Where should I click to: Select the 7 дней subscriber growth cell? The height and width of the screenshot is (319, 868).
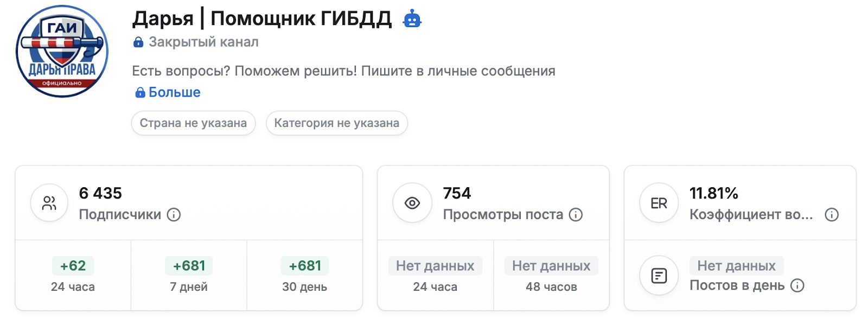click(189, 275)
